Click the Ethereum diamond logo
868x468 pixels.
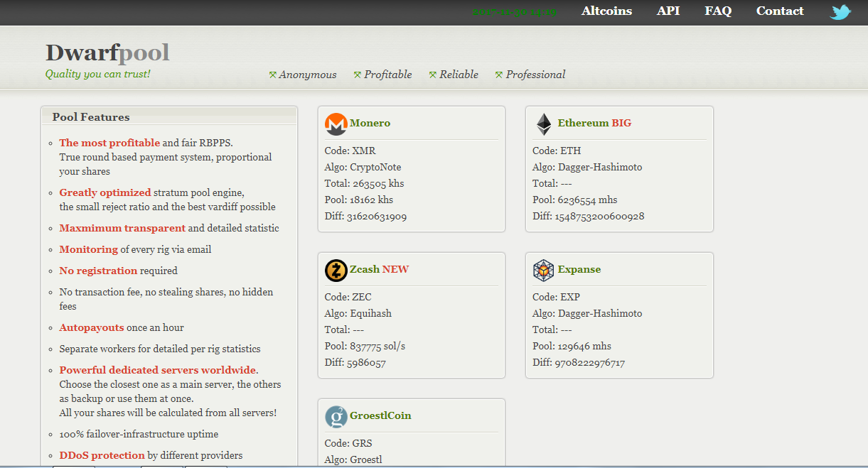click(x=544, y=124)
